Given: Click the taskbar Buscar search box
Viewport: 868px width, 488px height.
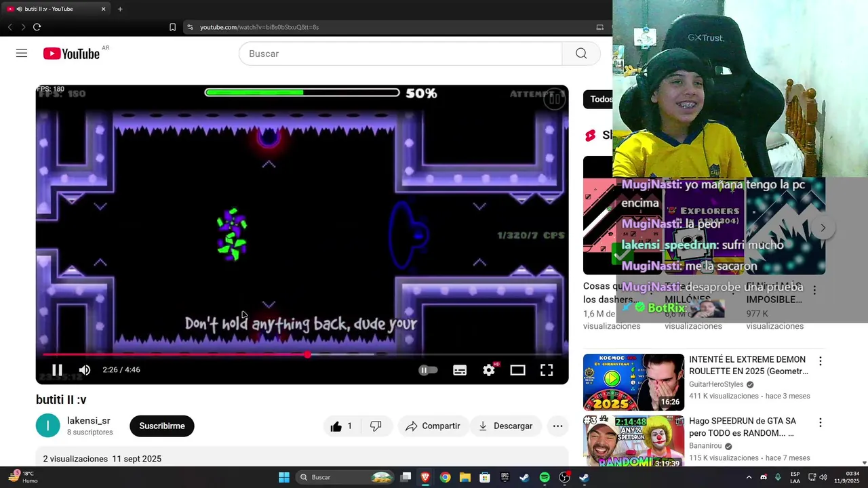Looking at the screenshot, I should [x=345, y=477].
